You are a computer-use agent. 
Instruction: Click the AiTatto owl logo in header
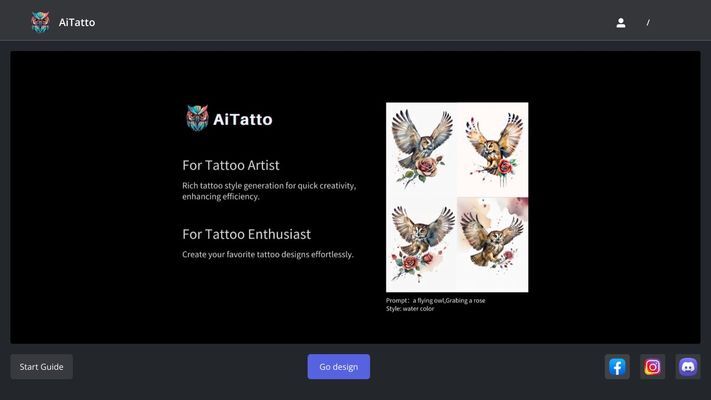40,22
